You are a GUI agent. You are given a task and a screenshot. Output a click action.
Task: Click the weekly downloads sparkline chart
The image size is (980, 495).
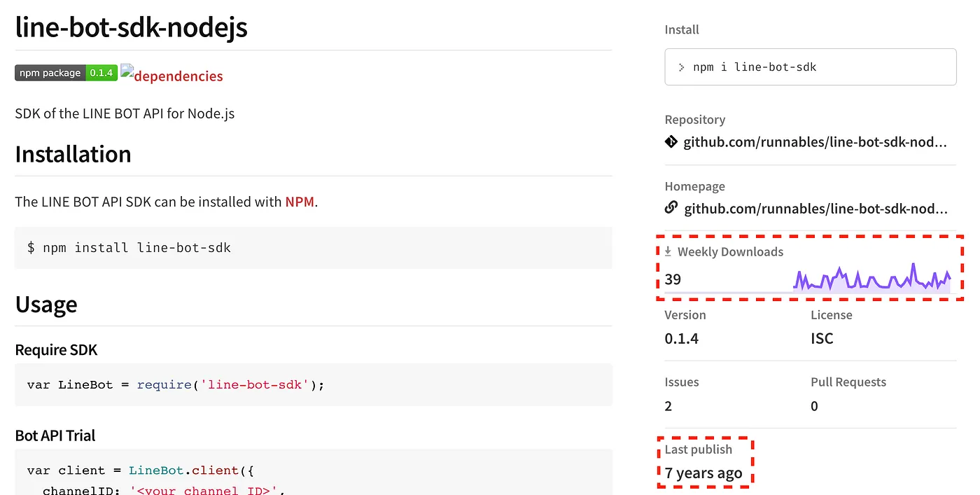872,277
